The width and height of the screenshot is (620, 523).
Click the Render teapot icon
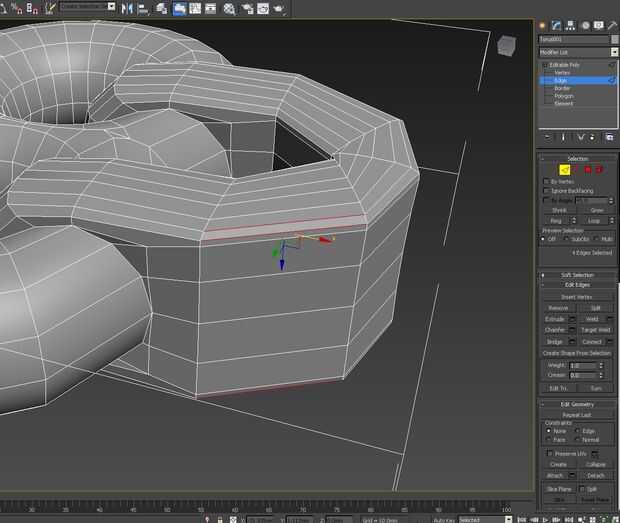pos(278,9)
